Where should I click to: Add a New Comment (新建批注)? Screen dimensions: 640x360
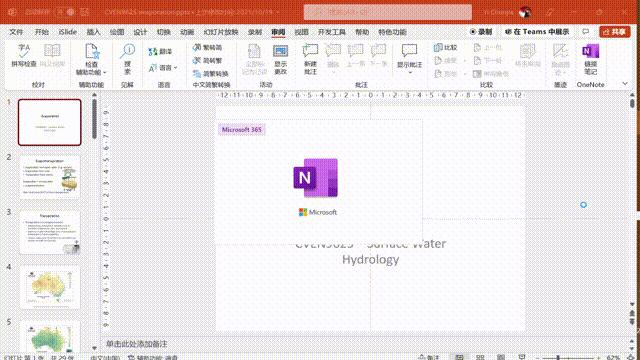pyautogui.click(x=310, y=59)
